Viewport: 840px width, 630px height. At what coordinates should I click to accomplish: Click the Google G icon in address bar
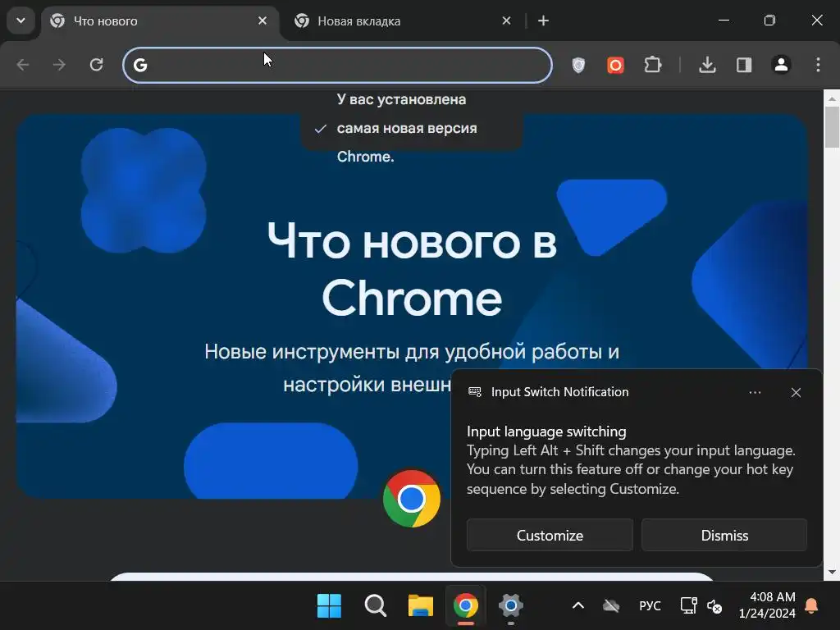[x=140, y=65]
